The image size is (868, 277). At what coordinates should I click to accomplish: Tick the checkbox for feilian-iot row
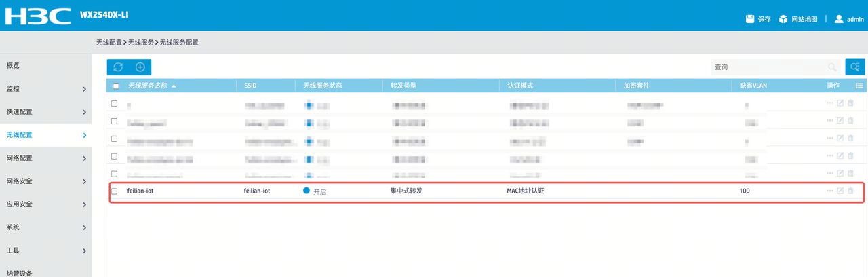115,191
